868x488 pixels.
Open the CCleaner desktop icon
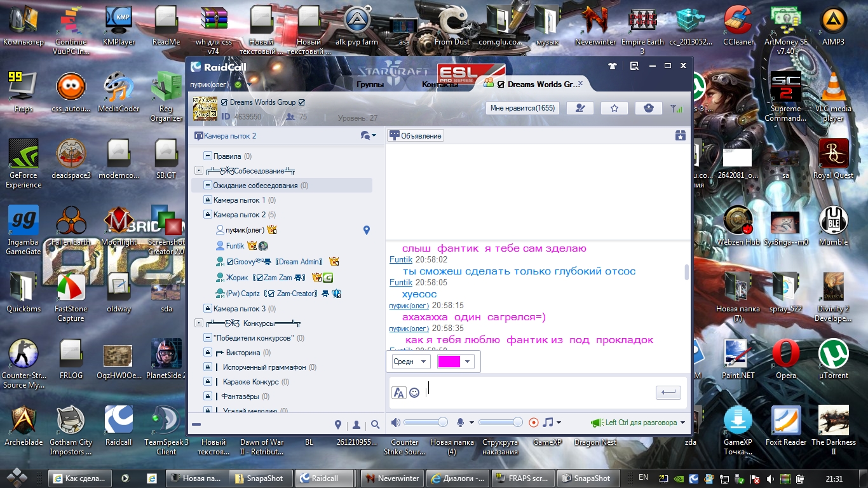coord(738,26)
